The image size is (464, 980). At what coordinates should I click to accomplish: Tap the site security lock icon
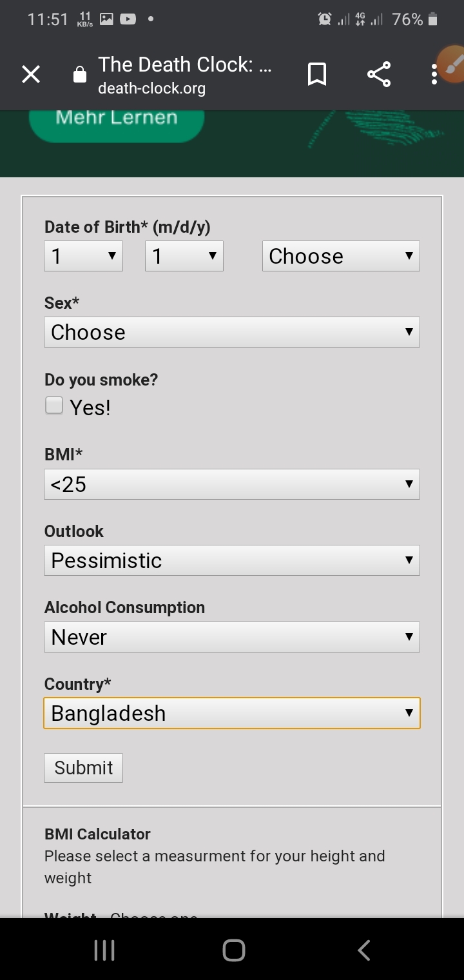click(80, 75)
